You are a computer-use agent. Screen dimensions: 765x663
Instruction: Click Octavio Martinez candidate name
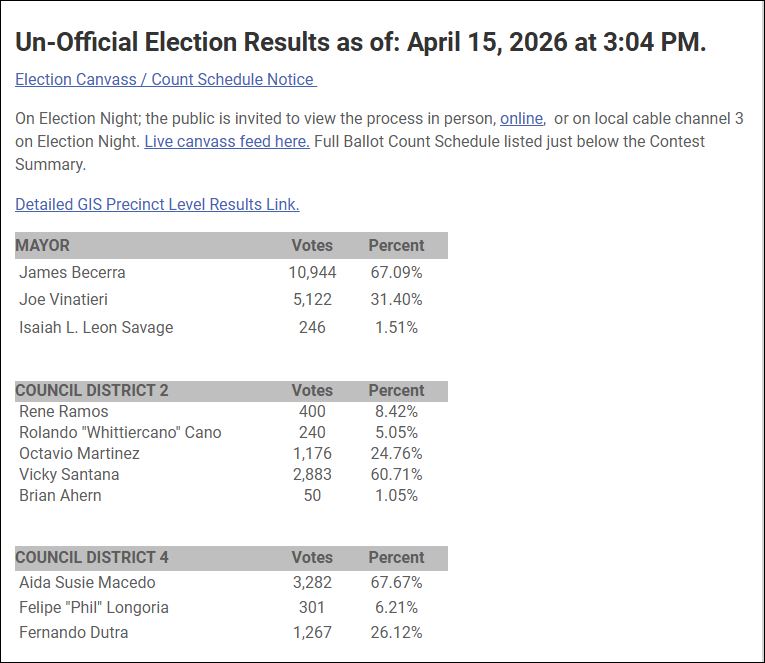[79, 453]
